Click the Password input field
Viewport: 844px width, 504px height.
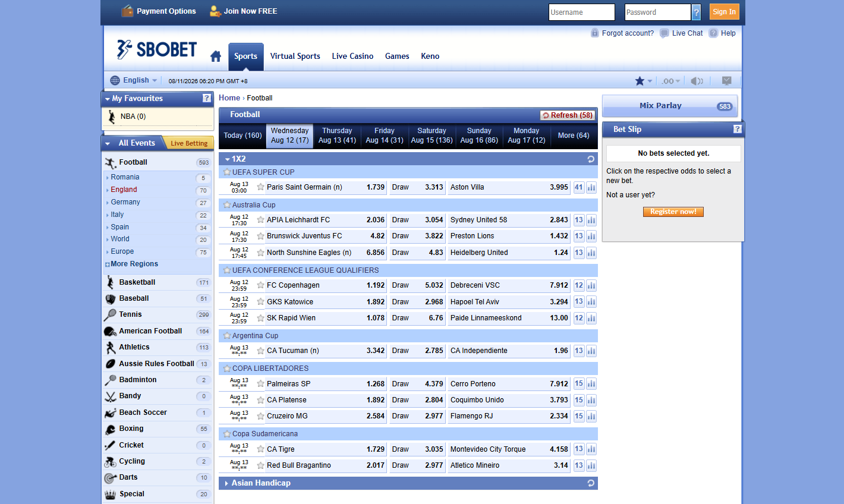657,12
